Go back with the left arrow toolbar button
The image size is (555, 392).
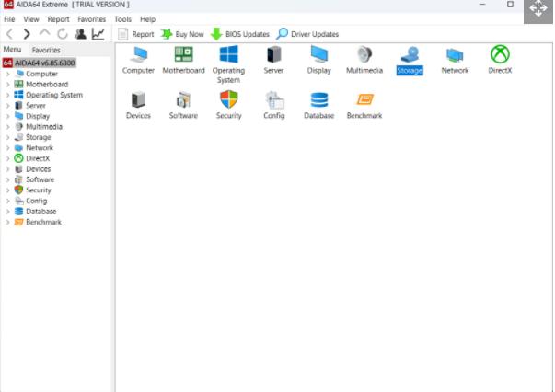[x=9, y=34]
